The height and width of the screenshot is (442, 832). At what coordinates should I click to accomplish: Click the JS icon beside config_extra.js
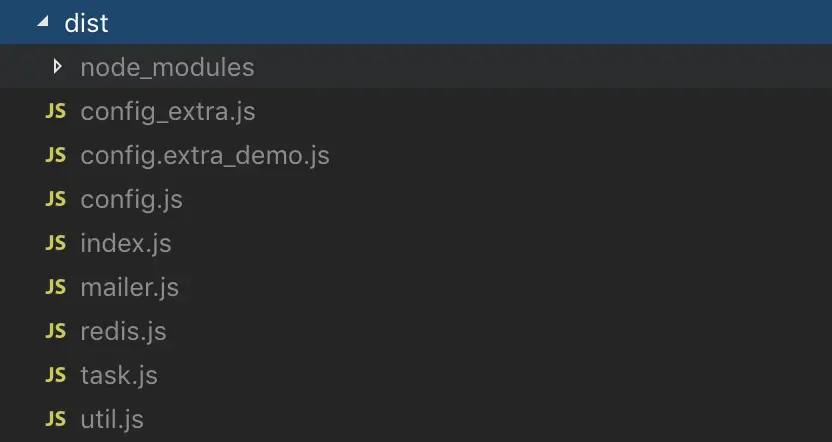coord(56,111)
